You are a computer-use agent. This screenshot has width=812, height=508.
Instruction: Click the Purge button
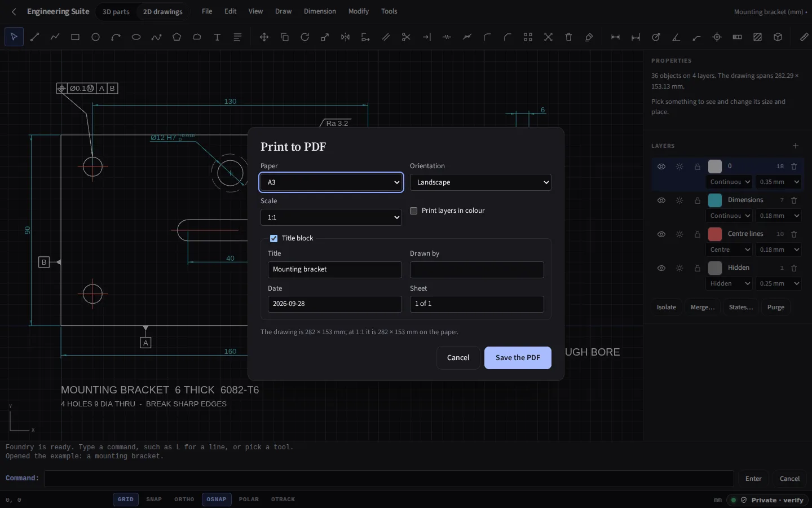pyautogui.click(x=776, y=307)
